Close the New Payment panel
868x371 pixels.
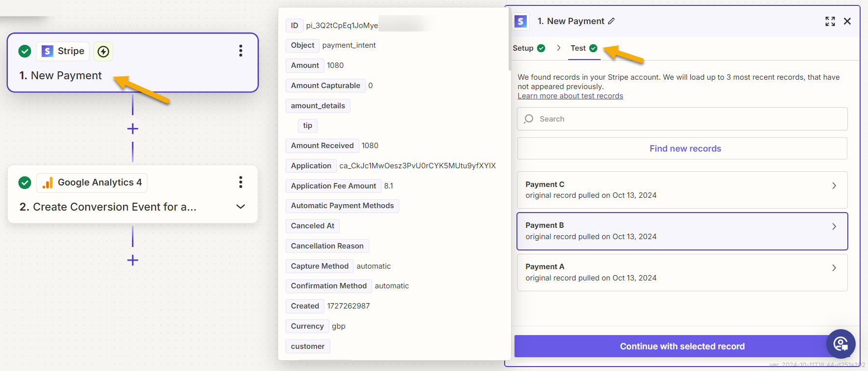click(847, 21)
